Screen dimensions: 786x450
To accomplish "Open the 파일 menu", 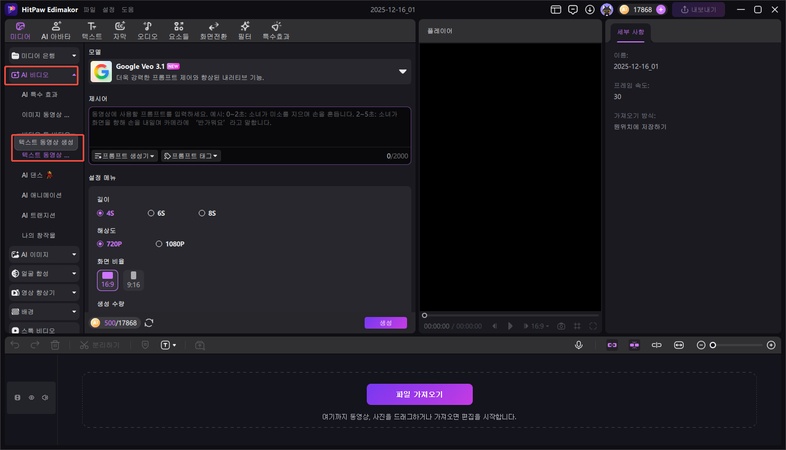I will 89,10.
